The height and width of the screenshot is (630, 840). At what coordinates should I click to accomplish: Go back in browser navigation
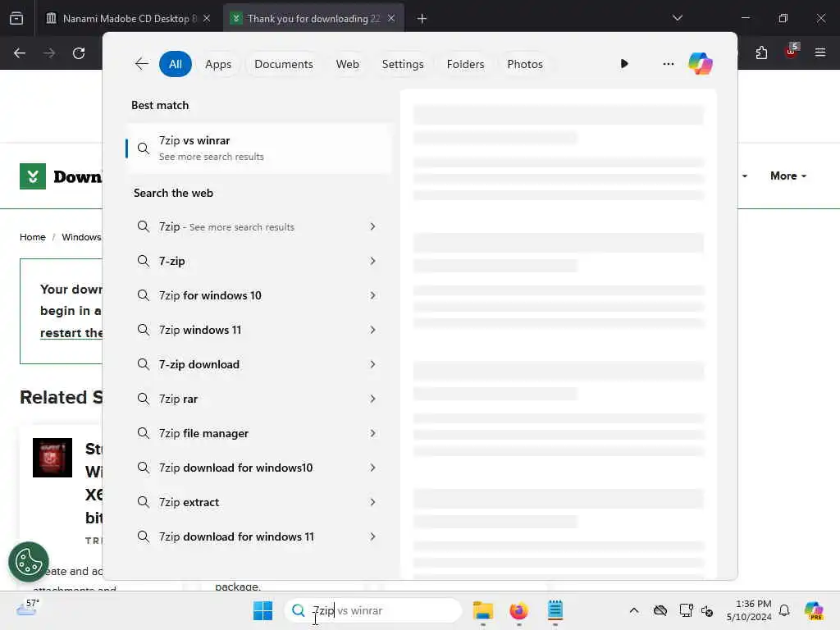click(x=20, y=53)
